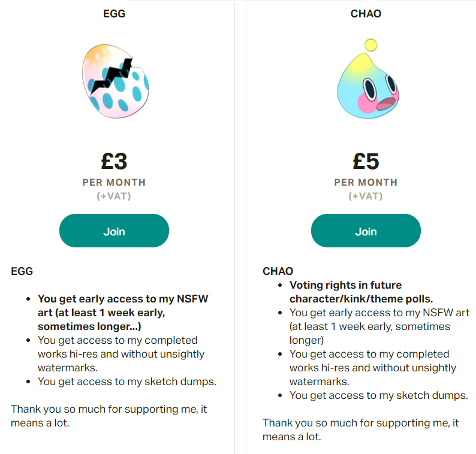Click the EGG tier title at top

[114, 13]
